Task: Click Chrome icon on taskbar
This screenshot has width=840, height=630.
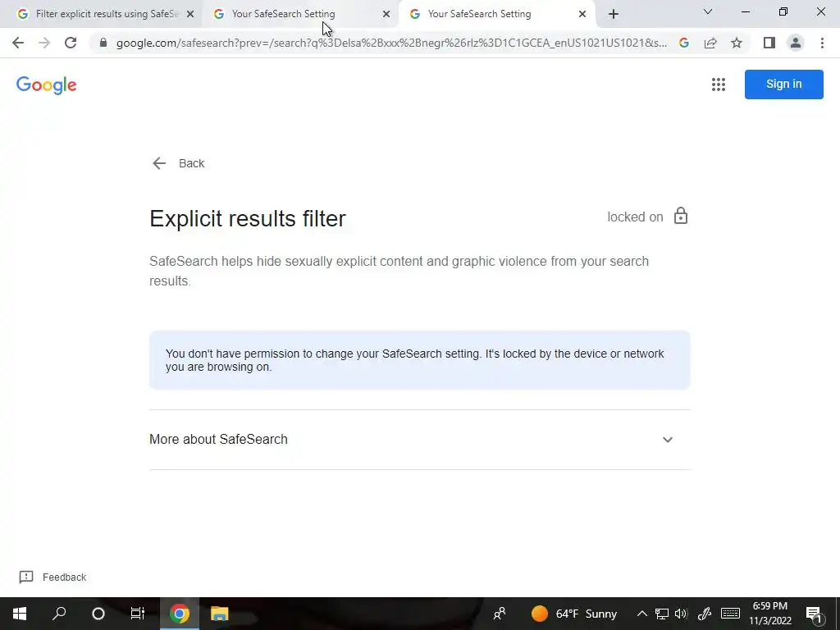Action: 180,614
